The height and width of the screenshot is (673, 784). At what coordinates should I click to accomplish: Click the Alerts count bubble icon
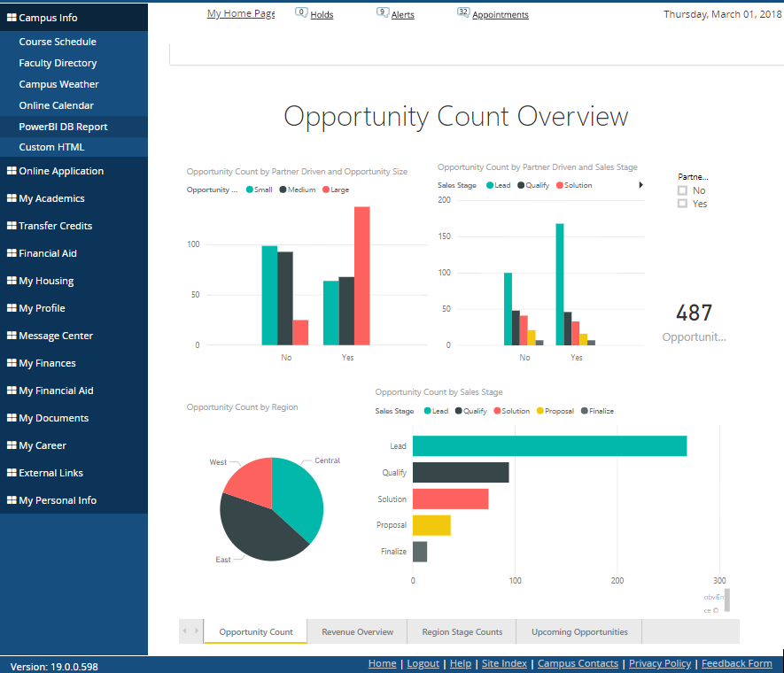pyautogui.click(x=382, y=12)
